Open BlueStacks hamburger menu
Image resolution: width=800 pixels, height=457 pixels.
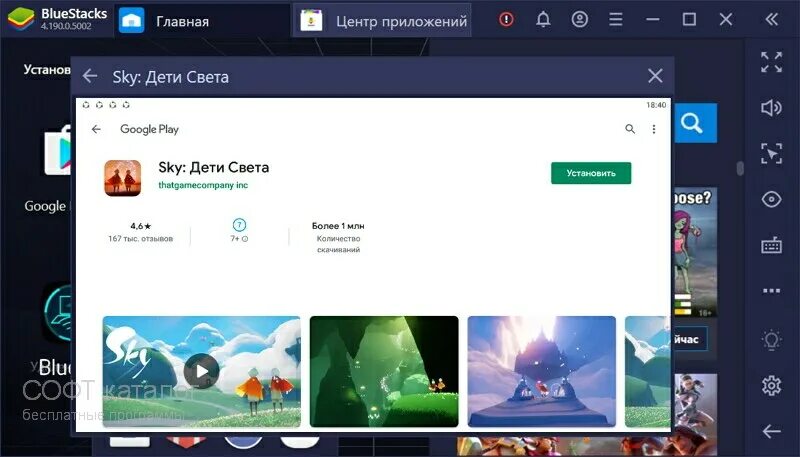[616, 19]
